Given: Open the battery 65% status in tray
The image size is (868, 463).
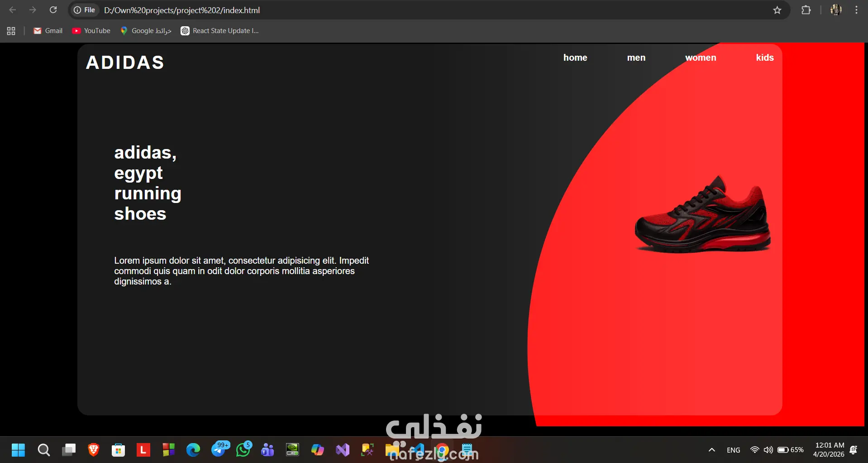Looking at the screenshot, I should click(790, 450).
